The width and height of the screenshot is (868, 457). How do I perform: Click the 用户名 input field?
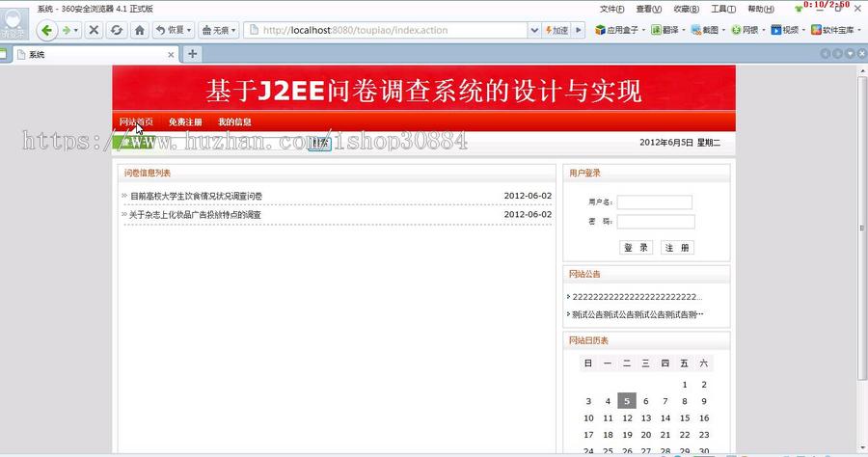point(654,202)
